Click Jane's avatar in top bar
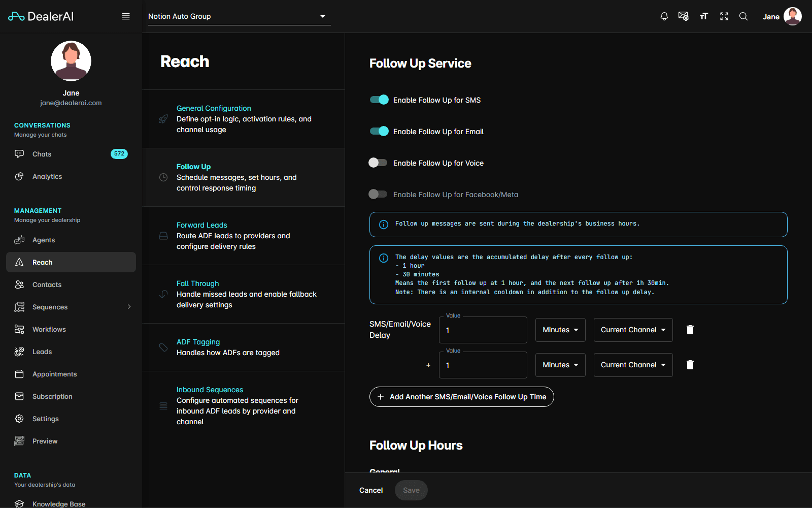812x508 pixels. 793,16
